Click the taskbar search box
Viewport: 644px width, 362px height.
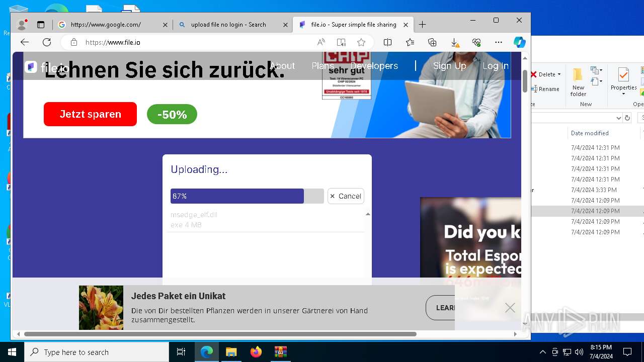(x=97, y=352)
